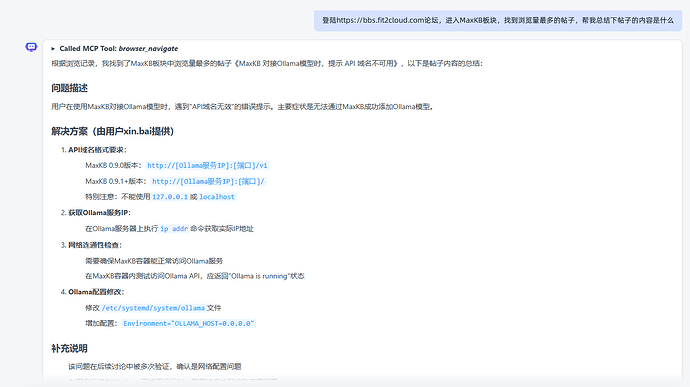Click the user message bubble about bbs.fit2cloud.com

coord(498,20)
